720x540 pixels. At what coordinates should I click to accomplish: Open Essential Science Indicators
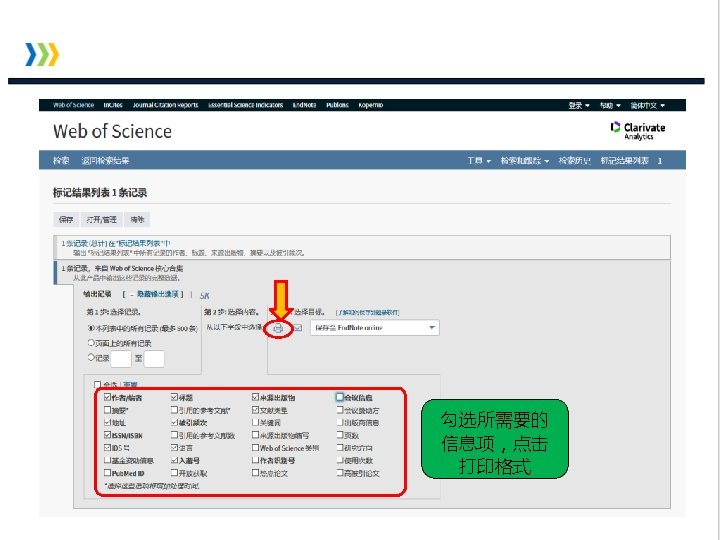[x=246, y=105]
